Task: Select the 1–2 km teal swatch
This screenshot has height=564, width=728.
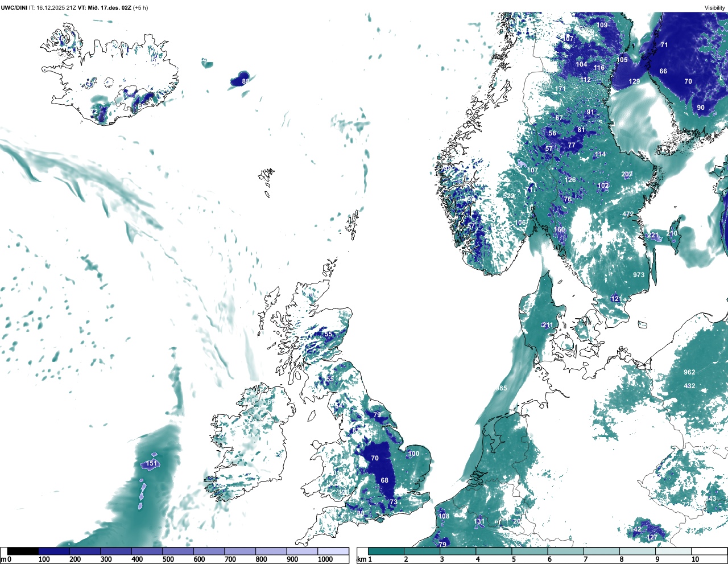Action: point(386,551)
